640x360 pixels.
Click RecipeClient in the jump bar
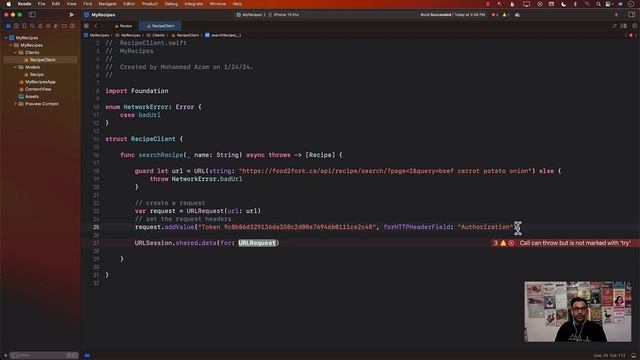click(185, 35)
